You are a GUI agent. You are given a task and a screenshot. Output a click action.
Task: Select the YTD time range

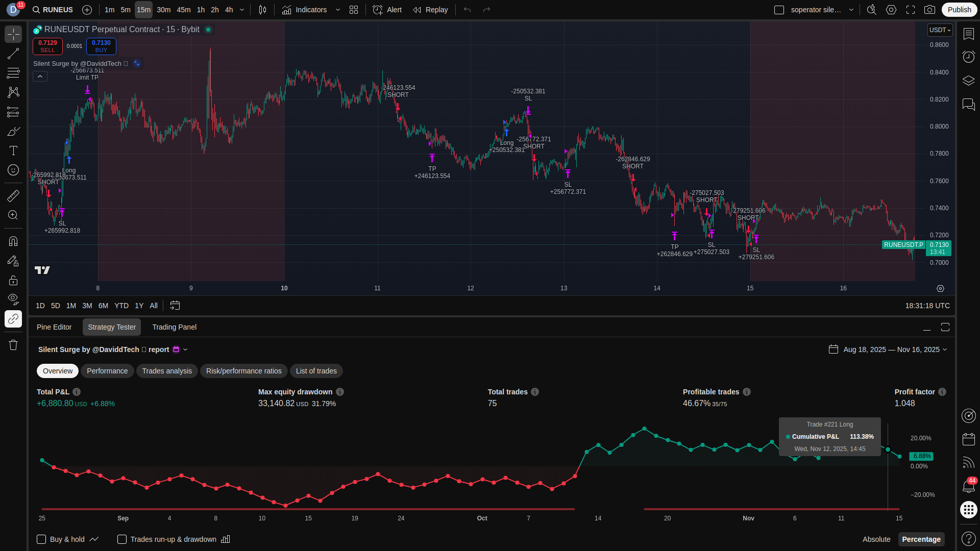pyautogui.click(x=121, y=306)
